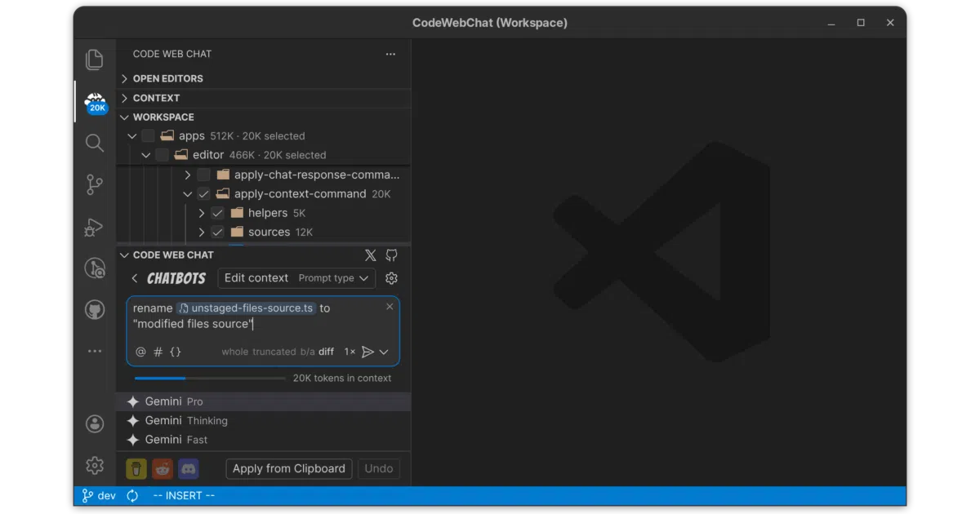Open the Edit context Prompt type dropdown
Screen dimensions: 980x514
pyautogui.click(x=296, y=278)
